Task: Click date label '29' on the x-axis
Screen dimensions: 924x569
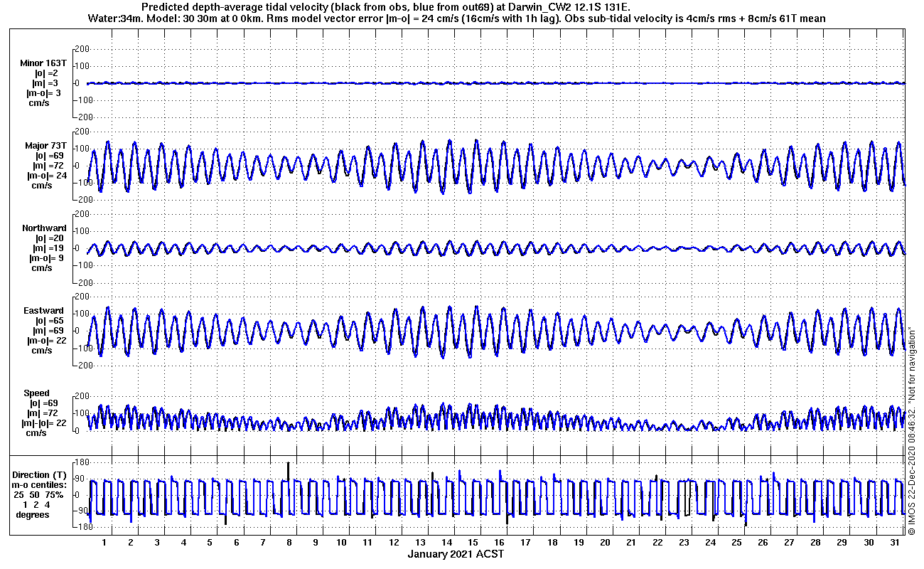Action: point(842,543)
